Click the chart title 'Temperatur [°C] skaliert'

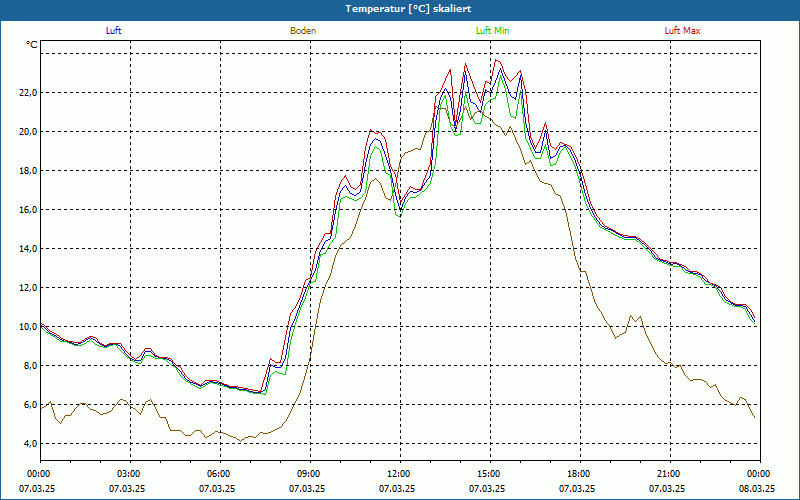pos(408,9)
